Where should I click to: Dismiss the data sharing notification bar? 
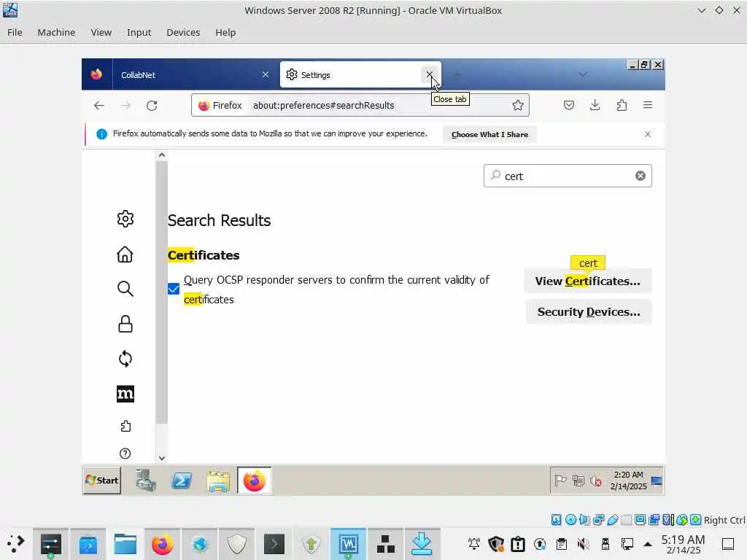(648, 134)
